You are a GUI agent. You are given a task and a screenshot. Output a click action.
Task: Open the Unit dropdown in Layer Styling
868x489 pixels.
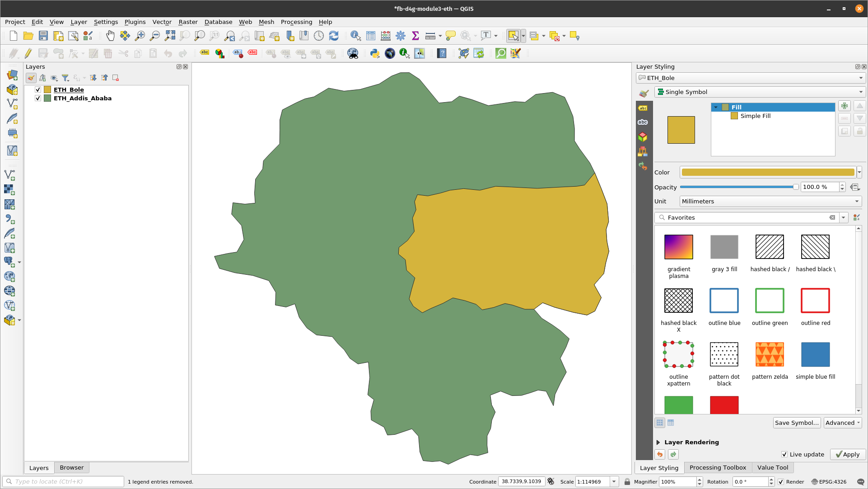(x=769, y=201)
